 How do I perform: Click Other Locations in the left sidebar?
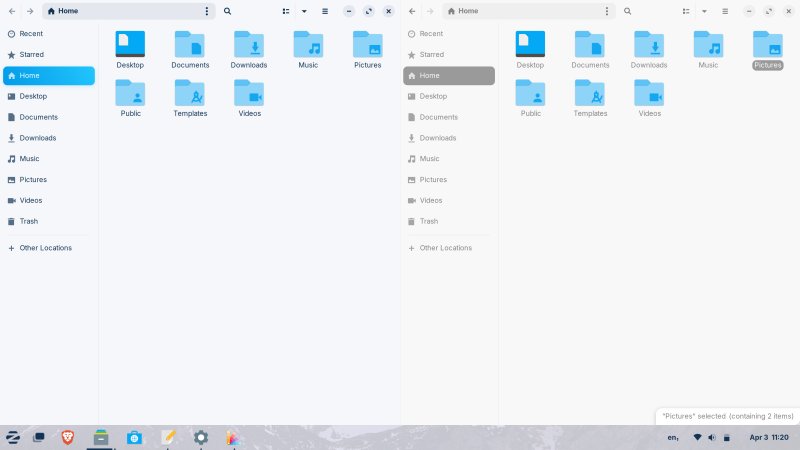[x=45, y=248]
